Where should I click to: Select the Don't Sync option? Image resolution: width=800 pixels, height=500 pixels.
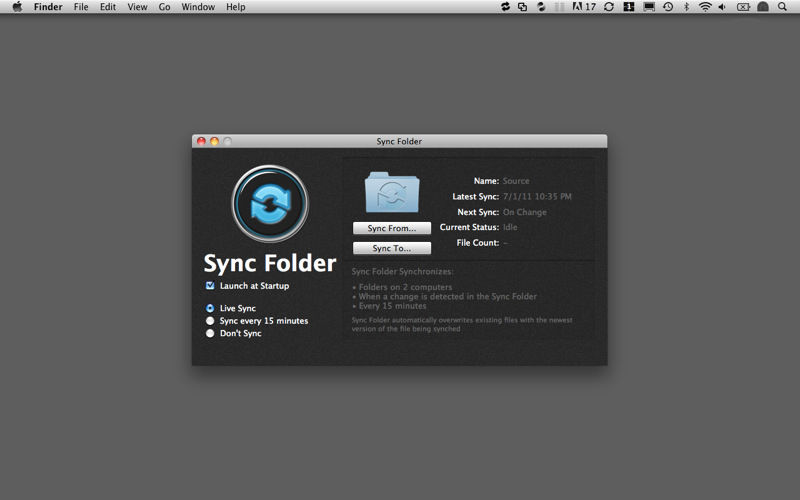(x=210, y=333)
